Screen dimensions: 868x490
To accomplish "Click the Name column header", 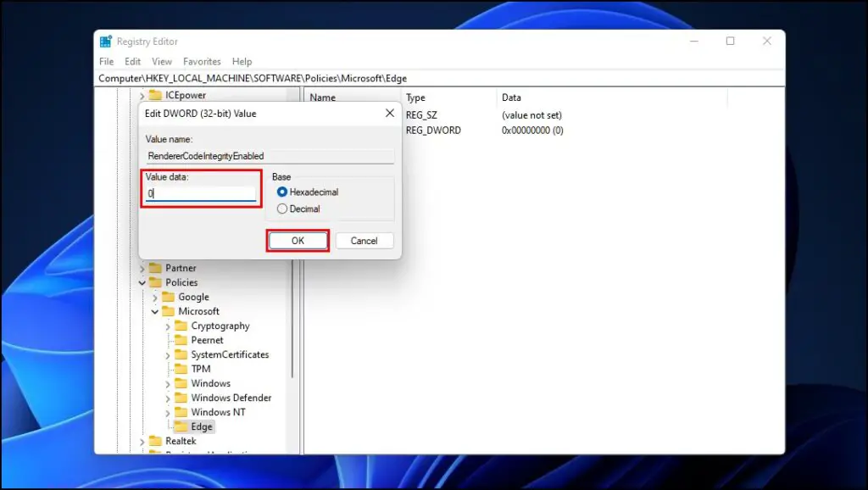I will pos(323,97).
